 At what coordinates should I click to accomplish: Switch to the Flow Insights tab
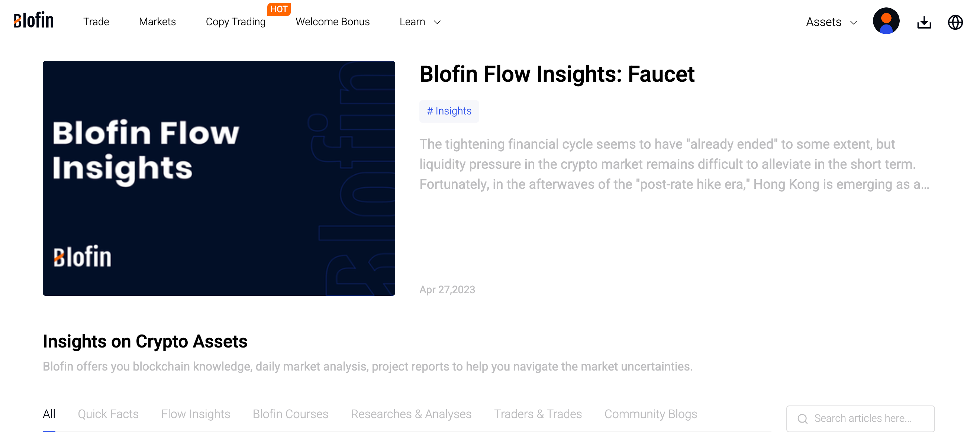pos(196,414)
